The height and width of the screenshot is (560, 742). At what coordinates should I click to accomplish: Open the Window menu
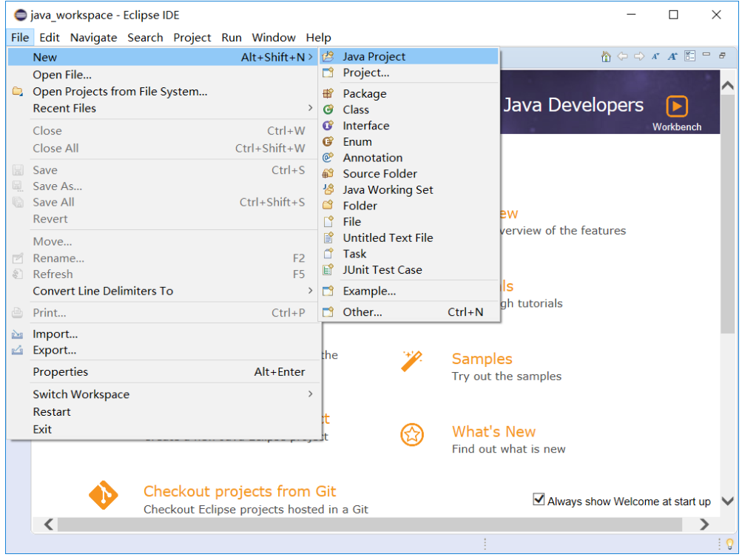[273, 37]
